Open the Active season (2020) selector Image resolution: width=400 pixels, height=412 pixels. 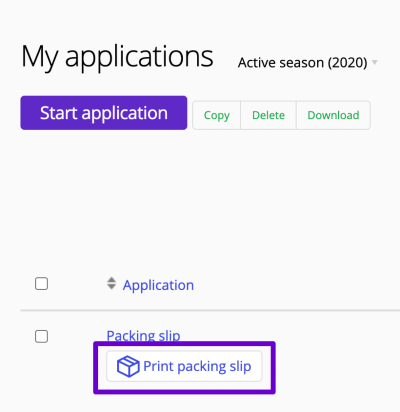(308, 63)
